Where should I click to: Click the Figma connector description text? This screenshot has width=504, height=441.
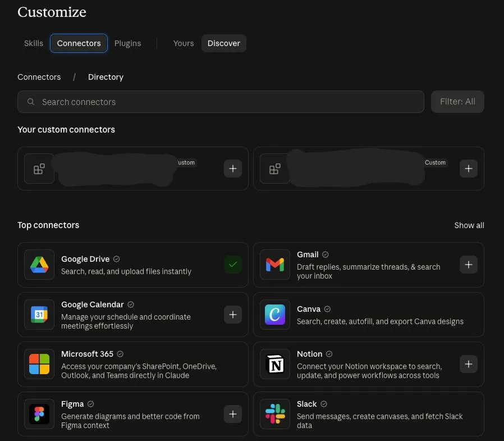(x=130, y=421)
